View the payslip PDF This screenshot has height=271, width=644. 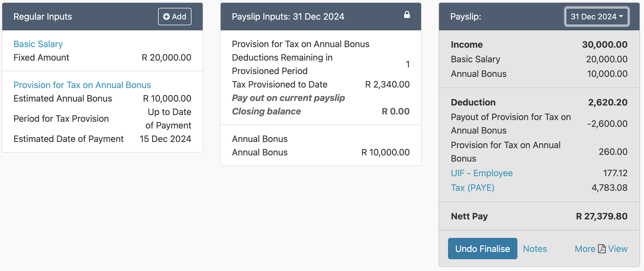point(618,249)
